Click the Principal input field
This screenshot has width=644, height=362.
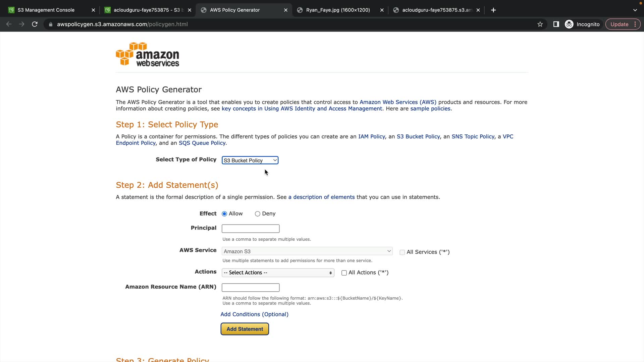coord(250,229)
